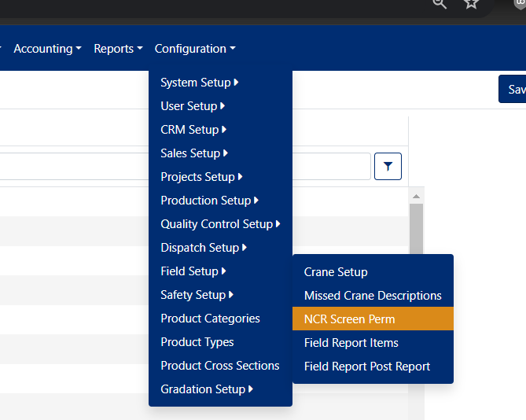Select the Field Setup menu entry
Viewport: 526px width, 420px height.
(x=220, y=271)
